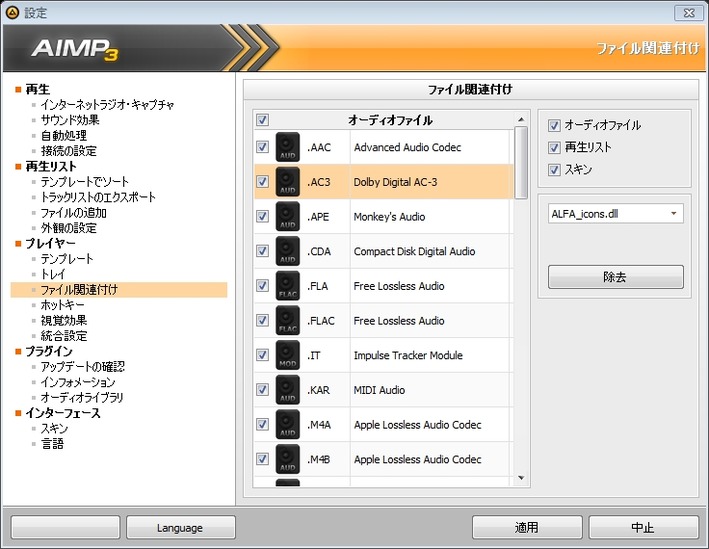This screenshot has width=709, height=549.
Task: Uncheck the .KAR association checkbox
Action: click(x=263, y=390)
